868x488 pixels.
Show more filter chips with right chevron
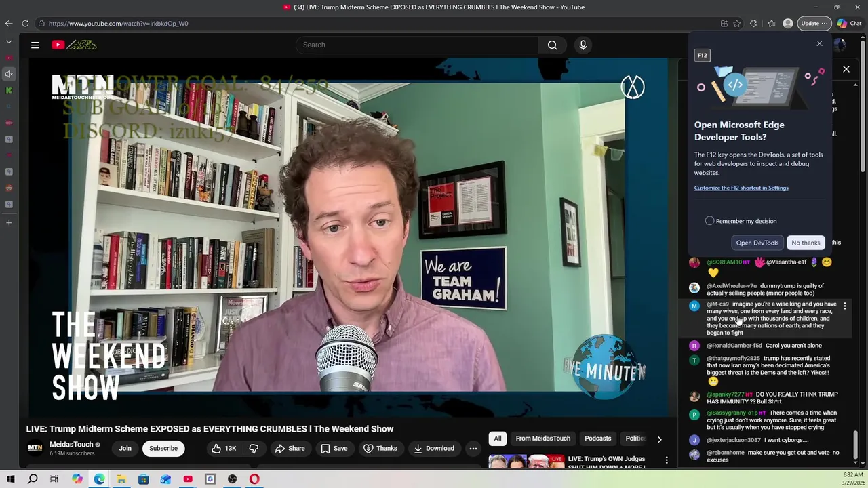(x=659, y=439)
